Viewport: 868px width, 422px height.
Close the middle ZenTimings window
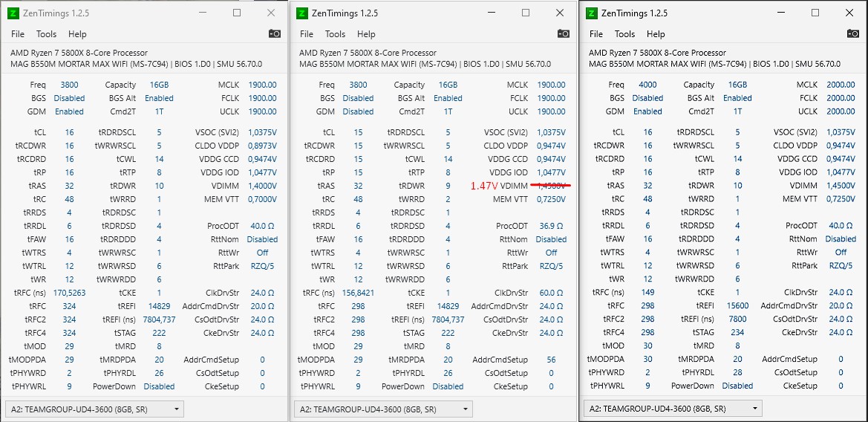[560, 13]
